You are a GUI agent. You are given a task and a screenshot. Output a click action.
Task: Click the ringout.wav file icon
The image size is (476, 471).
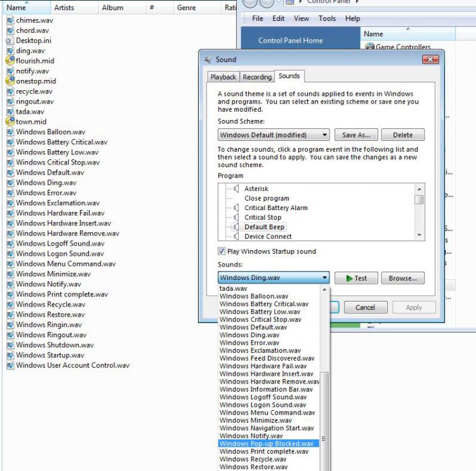pyautogui.click(x=10, y=102)
